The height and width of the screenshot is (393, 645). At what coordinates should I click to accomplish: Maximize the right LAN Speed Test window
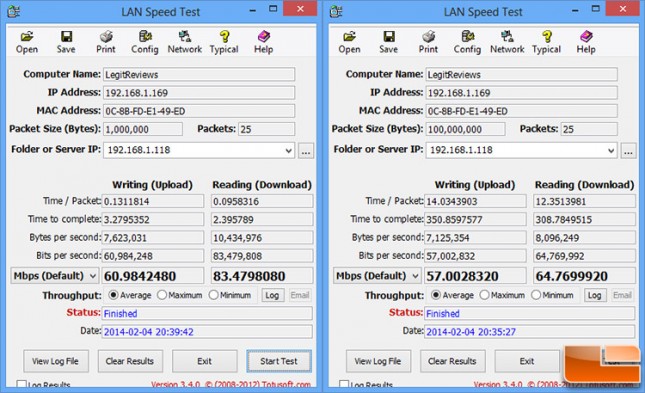click(596, 9)
